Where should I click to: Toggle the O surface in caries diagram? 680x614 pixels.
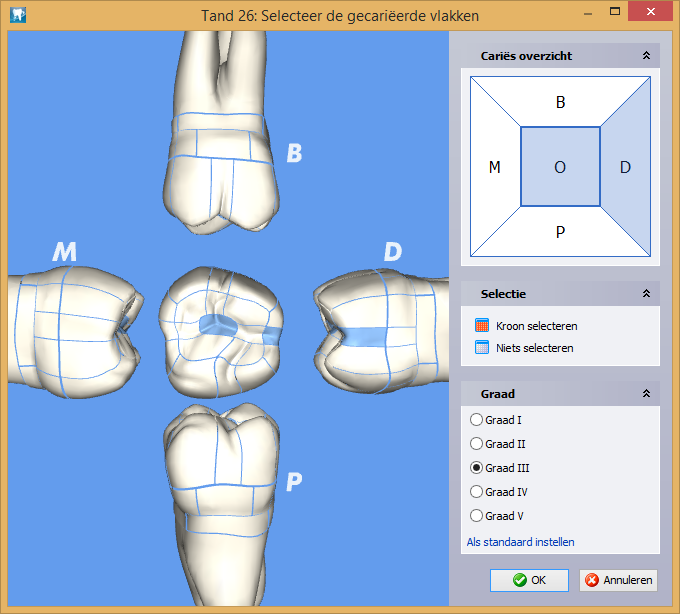pos(560,167)
